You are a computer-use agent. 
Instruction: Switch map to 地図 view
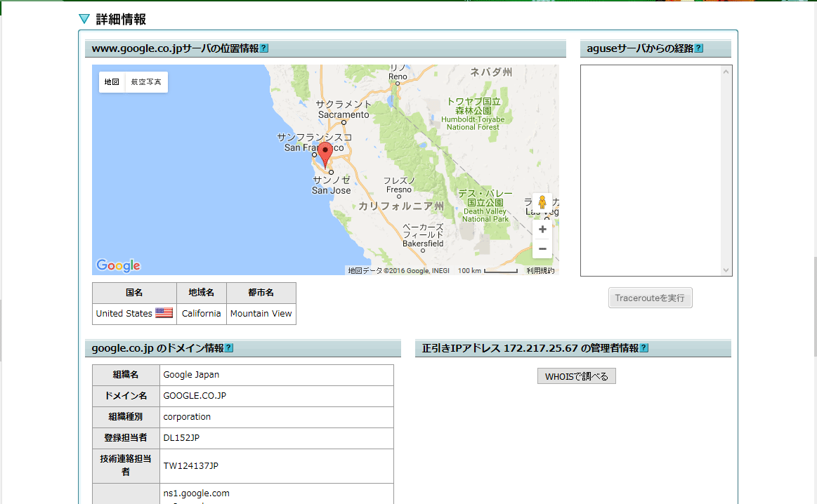click(112, 81)
